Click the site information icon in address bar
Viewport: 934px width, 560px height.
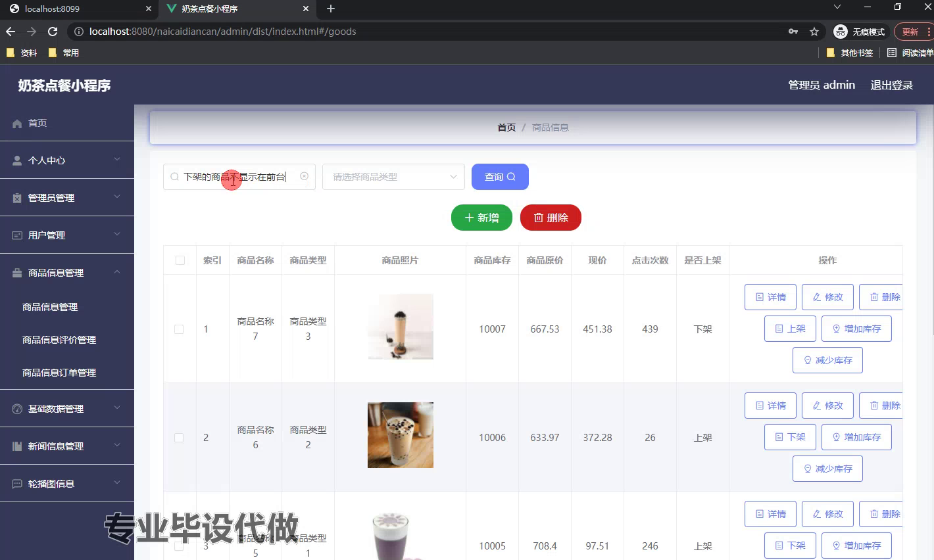79,32
